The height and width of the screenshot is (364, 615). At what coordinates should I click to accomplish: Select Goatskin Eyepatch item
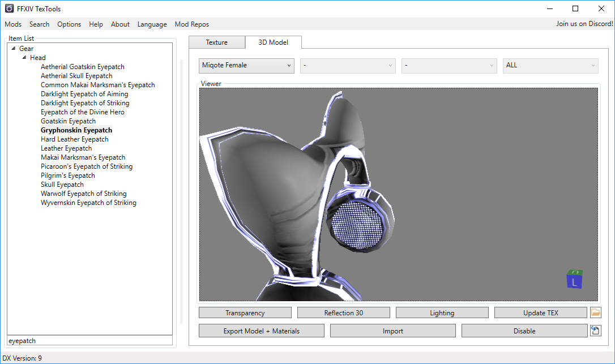click(69, 121)
